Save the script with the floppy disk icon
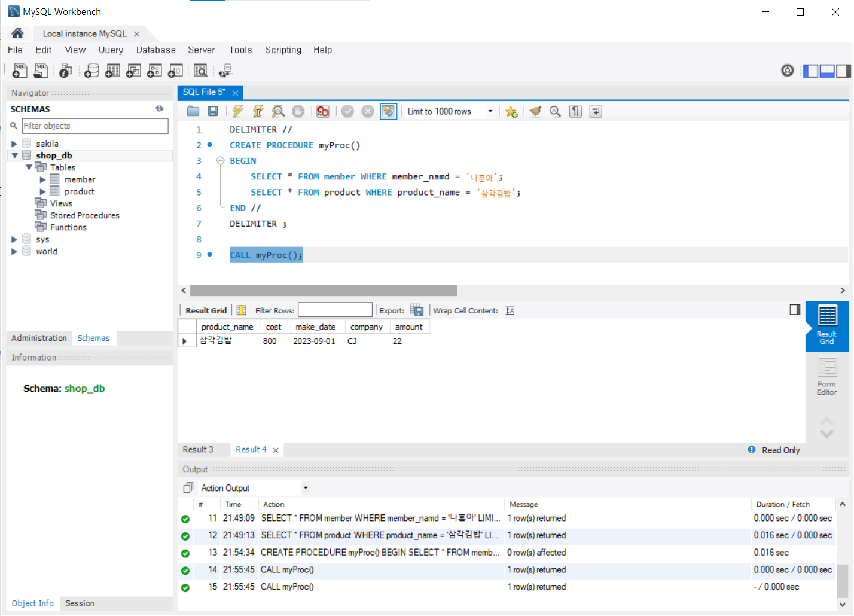Image resolution: width=854 pixels, height=616 pixels. tap(213, 111)
